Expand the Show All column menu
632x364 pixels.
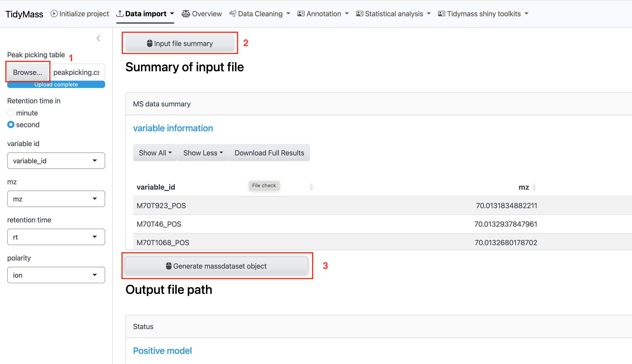click(x=155, y=153)
